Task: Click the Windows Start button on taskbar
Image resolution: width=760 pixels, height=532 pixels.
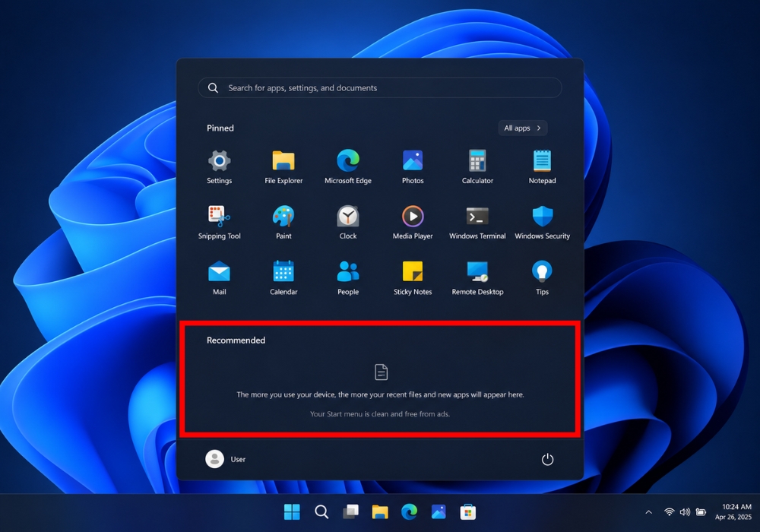Action: (x=292, y=511)
